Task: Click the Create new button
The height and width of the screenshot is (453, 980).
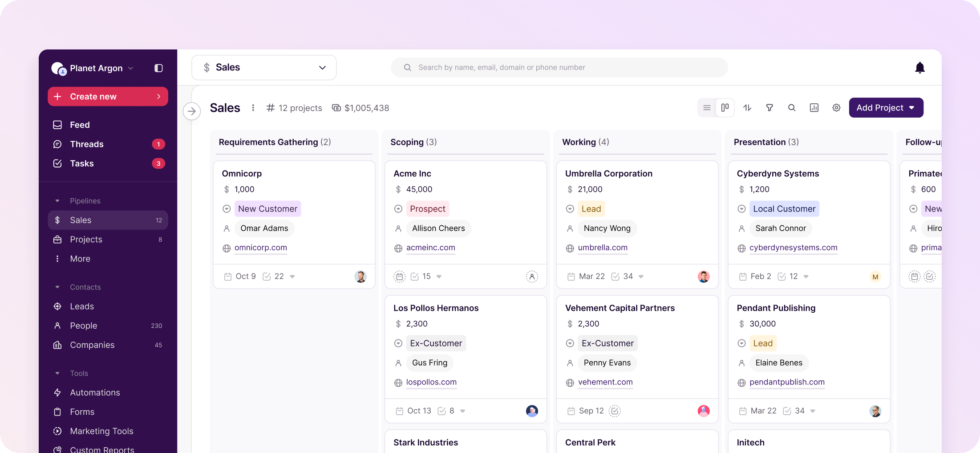Action: click(x=108, y=97)
